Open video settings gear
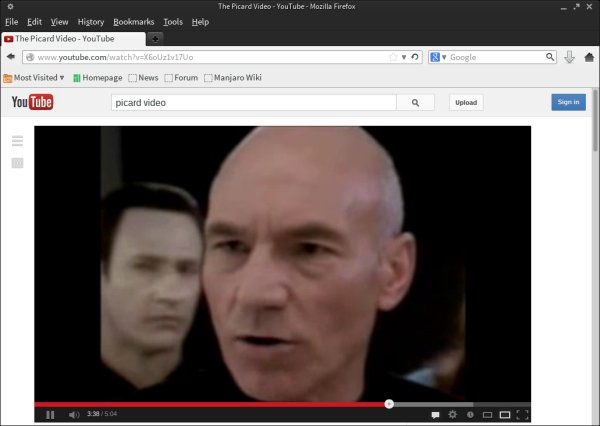This screenshot has height=426, width=600. pos(452,414)
